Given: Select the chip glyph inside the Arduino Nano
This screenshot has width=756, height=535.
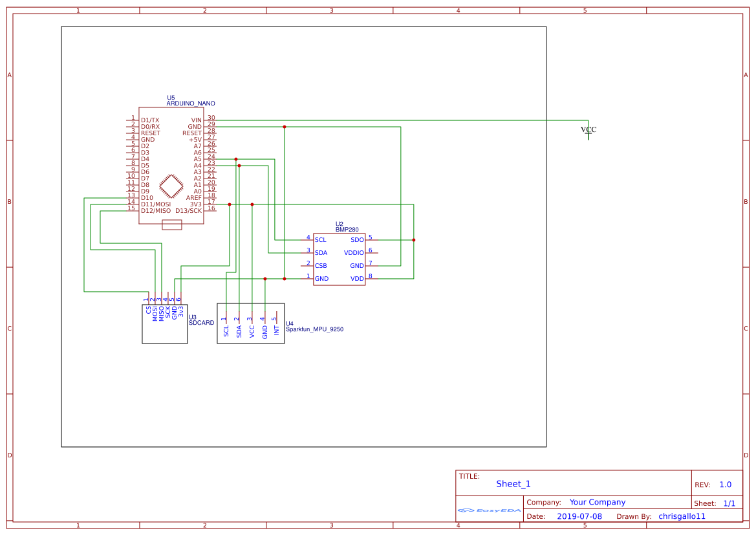Looking at the screenshot, I should (169, 186).
